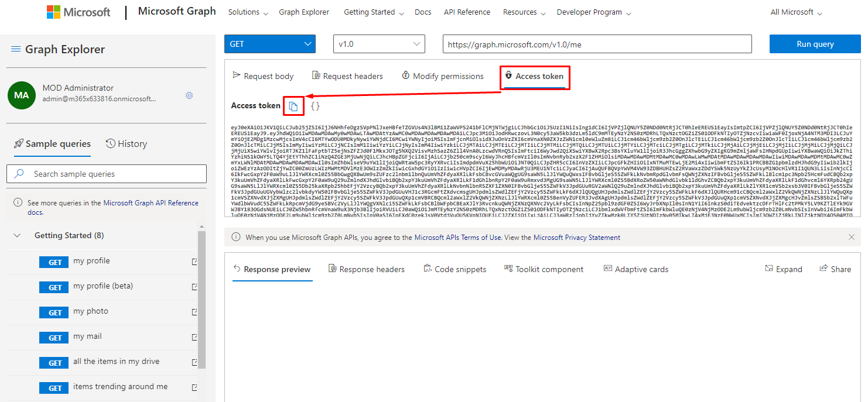
Task: Dismiss the Terms of Use notice
Action: click(x=852, y=238)
